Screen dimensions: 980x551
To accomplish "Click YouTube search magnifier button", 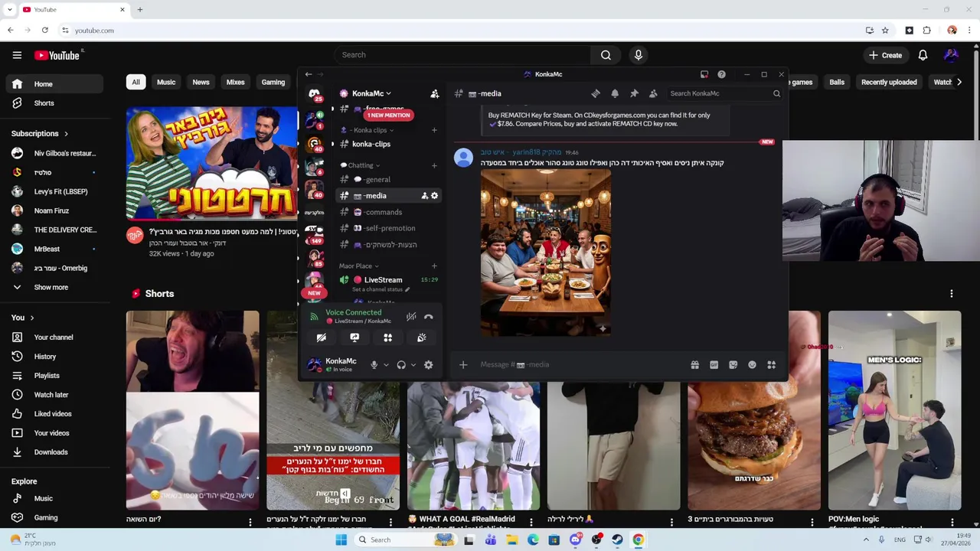I will (x=606, y=55).
